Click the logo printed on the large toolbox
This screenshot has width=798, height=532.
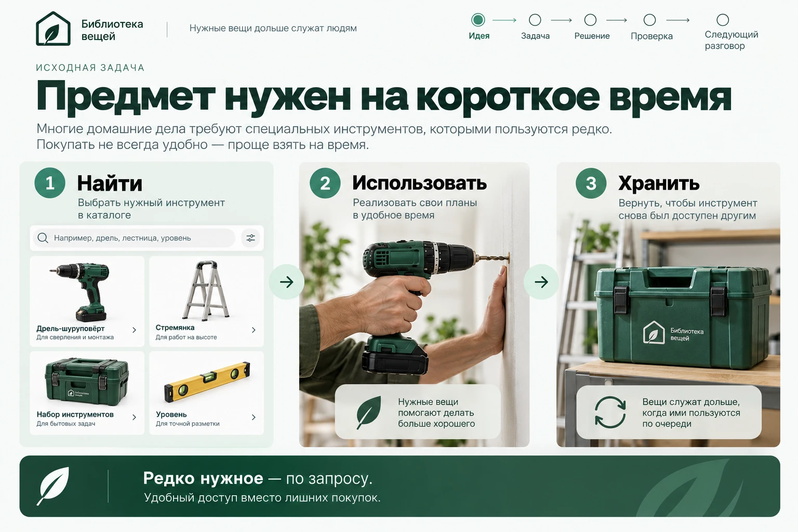tap(673, 332)
